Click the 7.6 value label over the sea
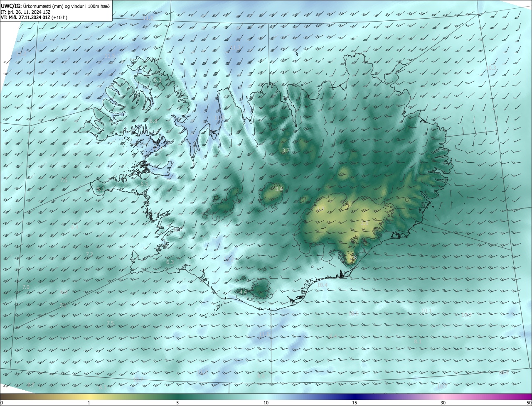Image resolution: width=532 pixels, height=406 pixels. click(x=64, y=181)
